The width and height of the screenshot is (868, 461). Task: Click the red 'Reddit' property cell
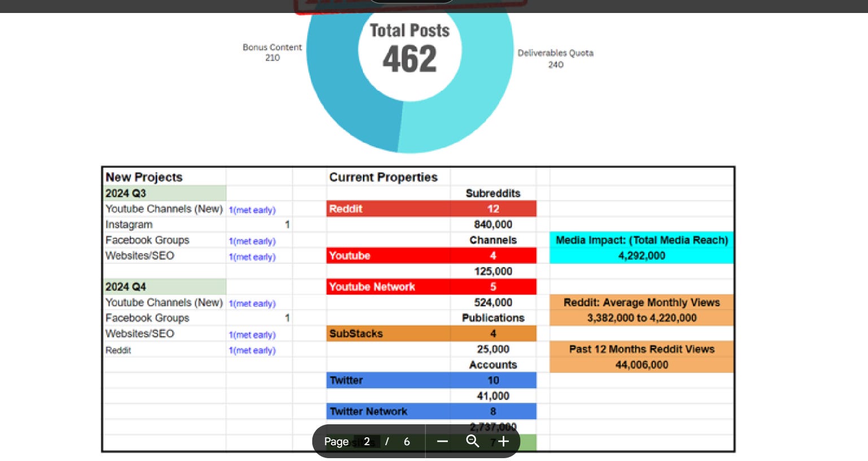click(389, 209)
